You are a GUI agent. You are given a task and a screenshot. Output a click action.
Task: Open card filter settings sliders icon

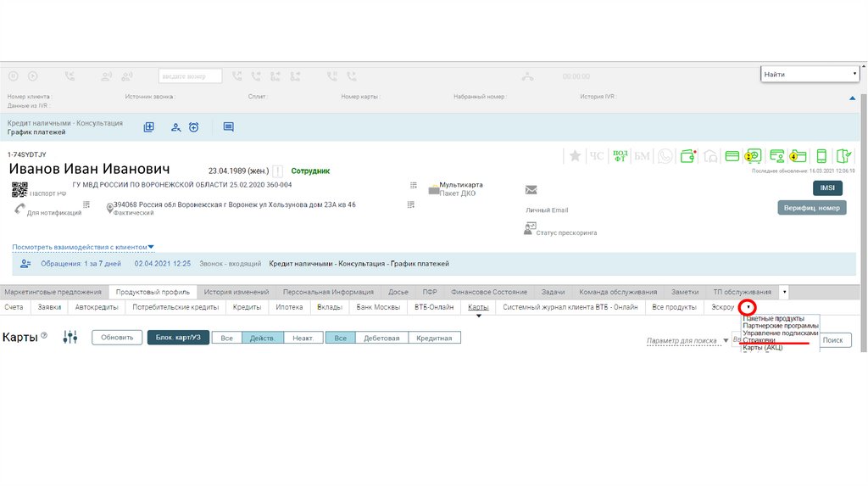[x=70, y=337]
